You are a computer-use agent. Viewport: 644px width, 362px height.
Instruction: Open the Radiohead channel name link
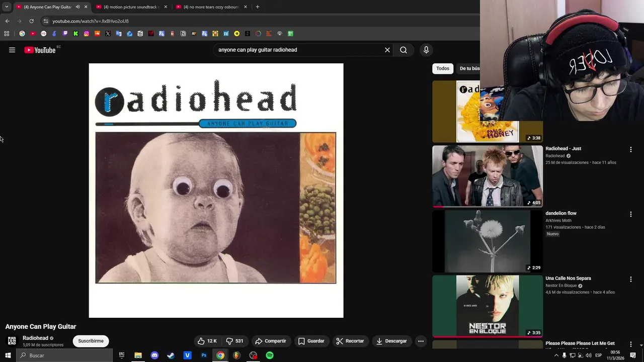click(x=35, y=338)
